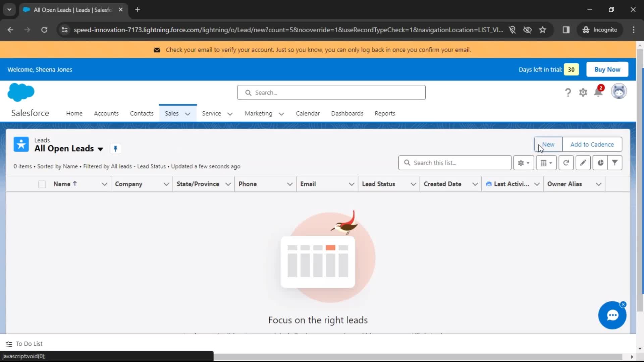644x362 pixels.
Task: Show charts panel icon
Action: point(600,163)
